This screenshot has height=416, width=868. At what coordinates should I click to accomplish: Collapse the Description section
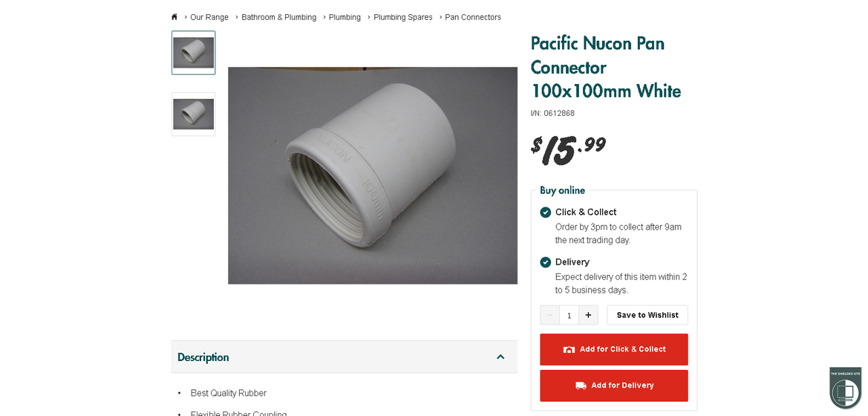tap(500, 357)
